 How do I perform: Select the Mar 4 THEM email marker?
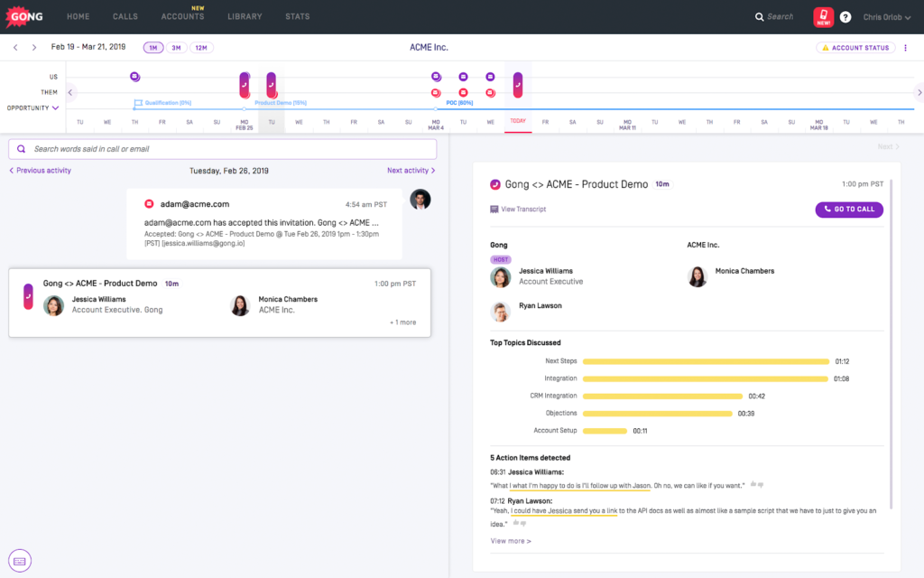[436, 93]
